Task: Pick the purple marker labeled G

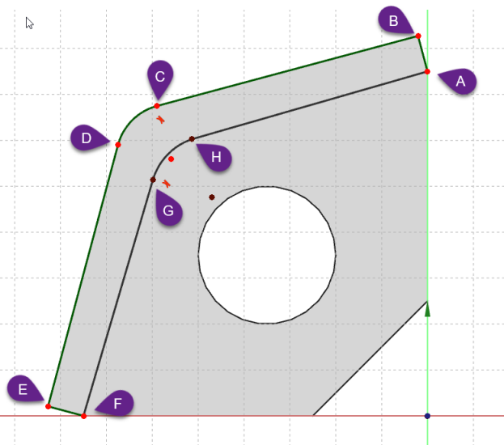Action: click(x=168, y=211)
